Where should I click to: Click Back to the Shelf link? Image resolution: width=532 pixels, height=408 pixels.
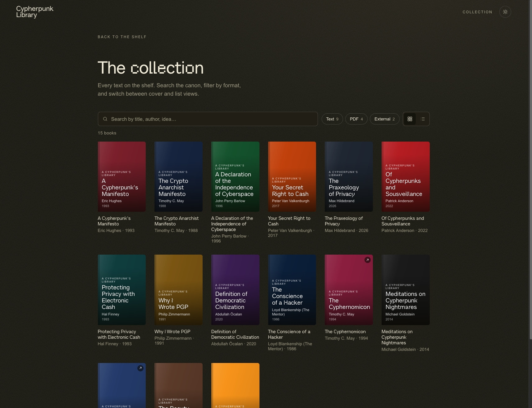[122, 37]
